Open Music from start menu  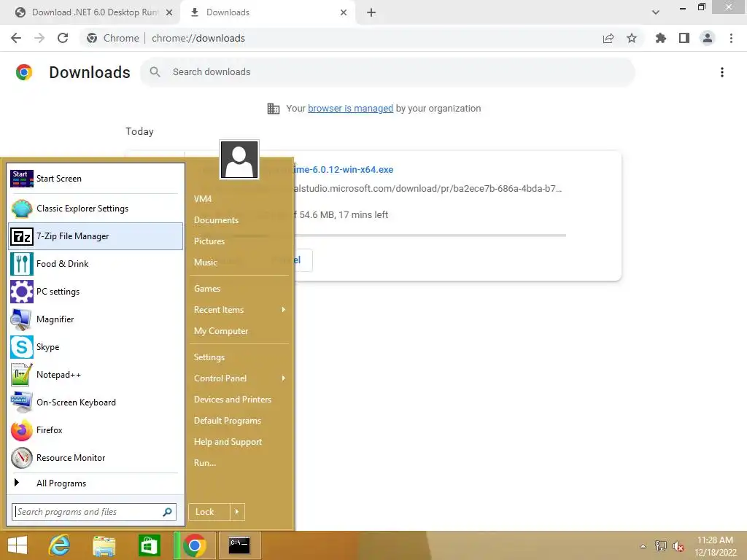click(239, 262)
